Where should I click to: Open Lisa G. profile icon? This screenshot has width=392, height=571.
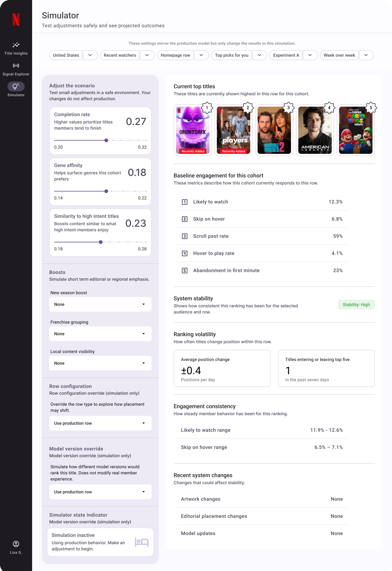[x=16, y=544]
